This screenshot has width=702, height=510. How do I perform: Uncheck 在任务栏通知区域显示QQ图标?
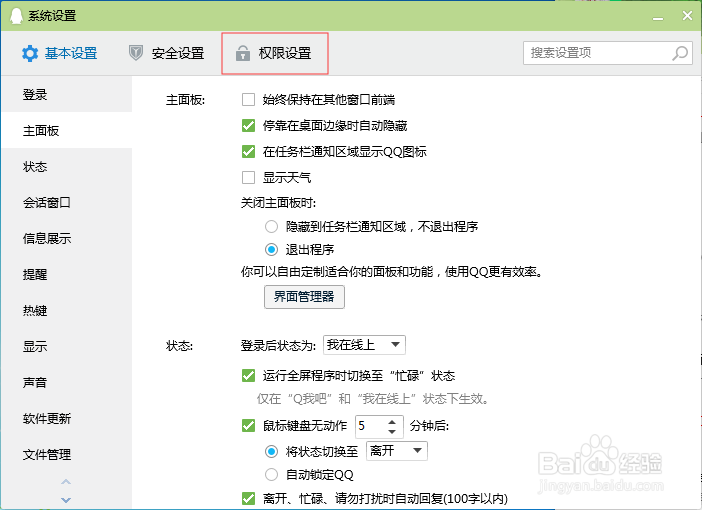pos(248,151)
